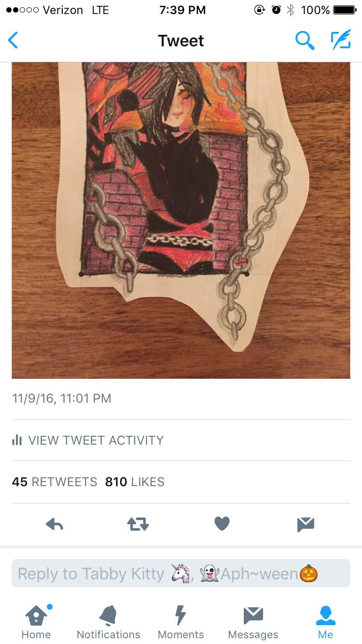Open the drawing image full screen
This screenshot has width=362, height=644.
click(x=181, y=220)
